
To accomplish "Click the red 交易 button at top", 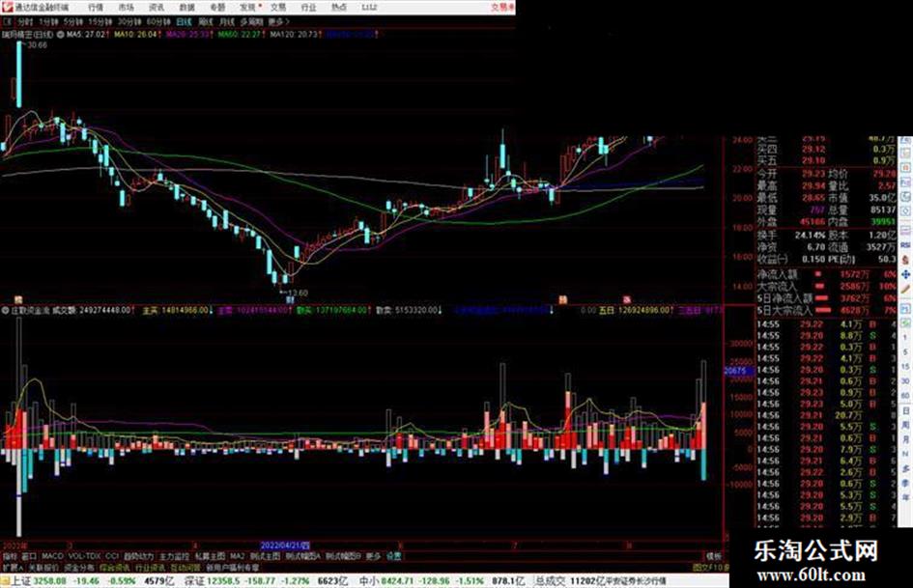I will [x=501, y=8].
